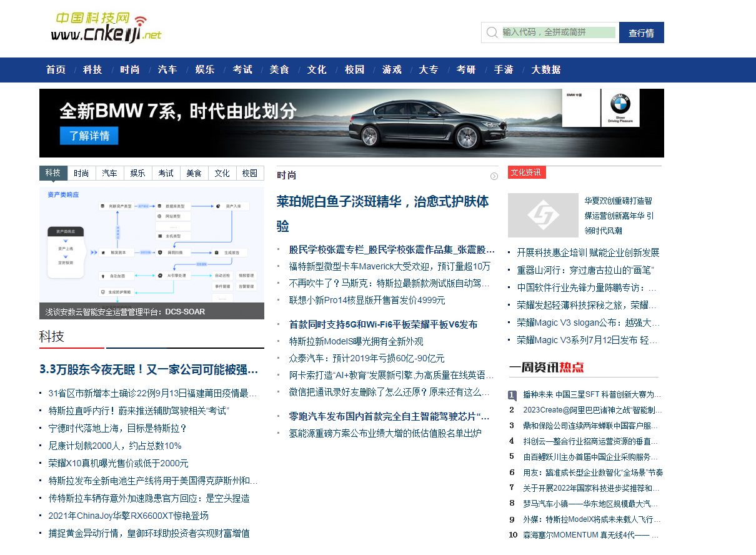Open 科技 in the navigation bar
Screen dimensions: 756x555
(92, 69)
